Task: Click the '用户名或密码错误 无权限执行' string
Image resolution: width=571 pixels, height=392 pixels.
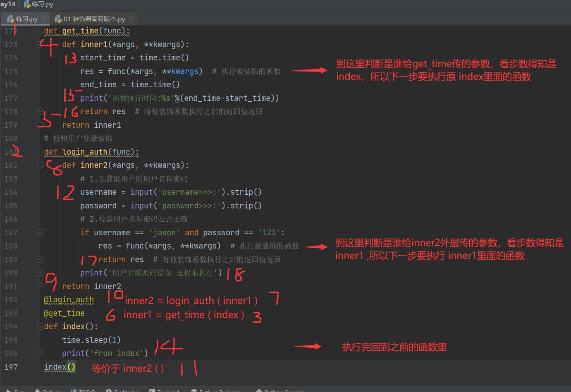Action: [163, 273]
